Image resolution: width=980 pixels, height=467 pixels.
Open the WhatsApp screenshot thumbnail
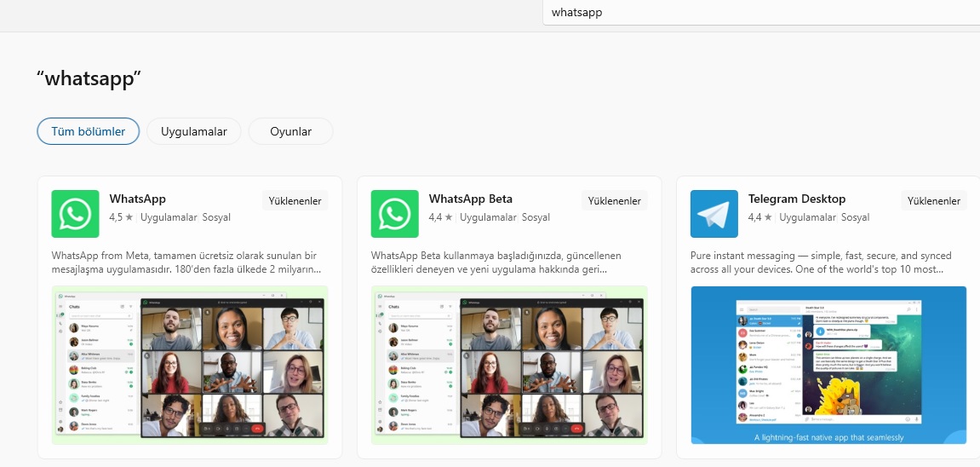tap(190, 365)
